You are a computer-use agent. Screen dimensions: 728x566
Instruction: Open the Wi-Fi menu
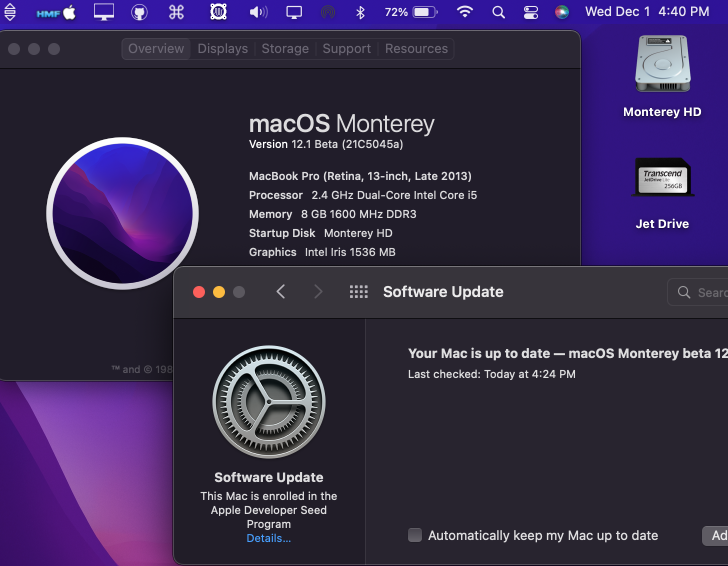(x=465, y=12)
